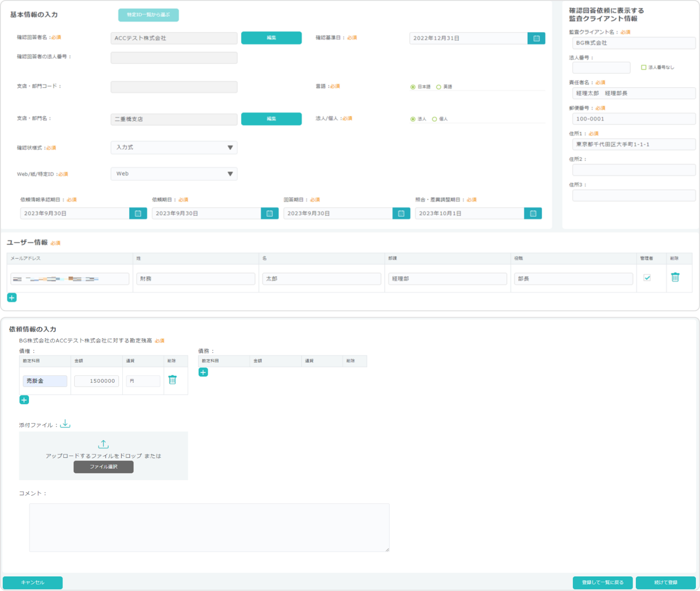Open calendar picker for 依頼情報承認期日
700x591 pixels.
click(138, 213)
